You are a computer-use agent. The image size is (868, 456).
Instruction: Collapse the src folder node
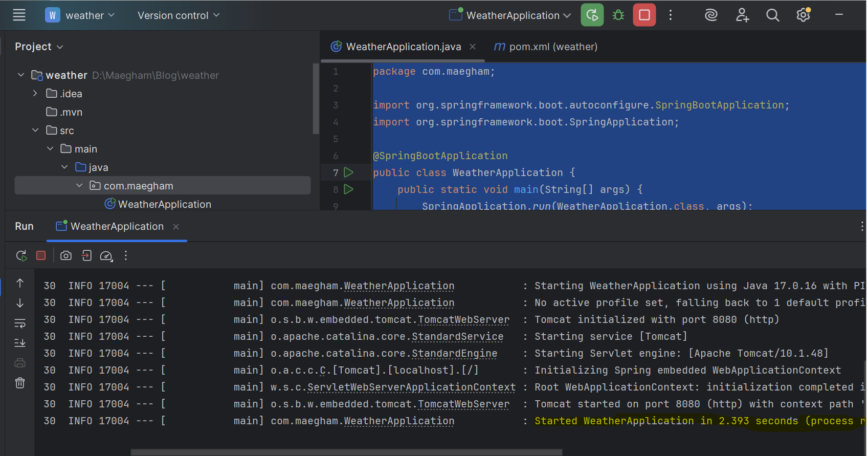pos(35,131)
